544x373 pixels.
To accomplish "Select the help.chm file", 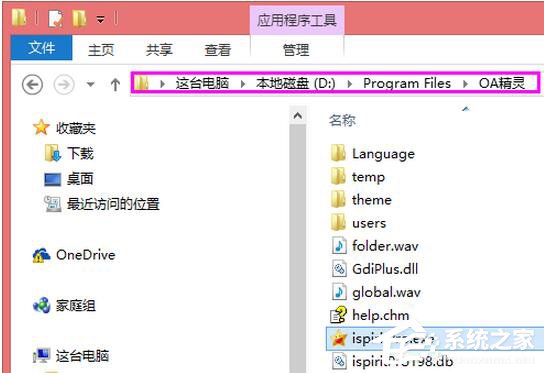I will [381, 315].
